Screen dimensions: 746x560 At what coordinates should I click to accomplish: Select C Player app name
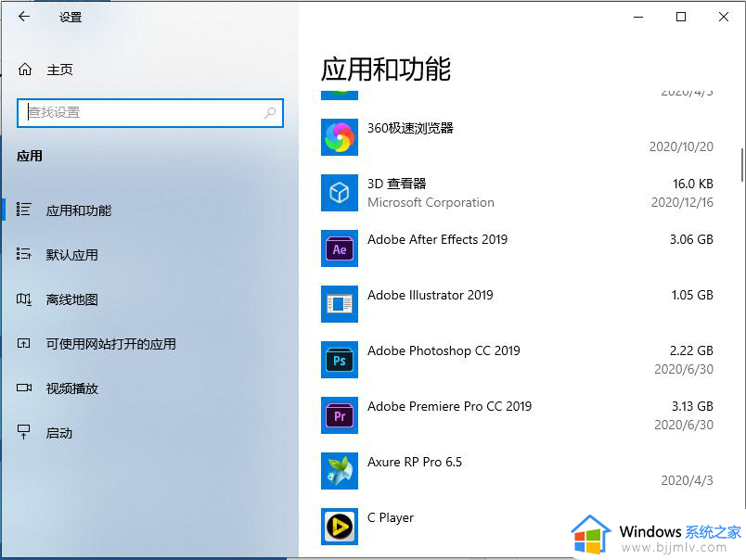point(390,517)
